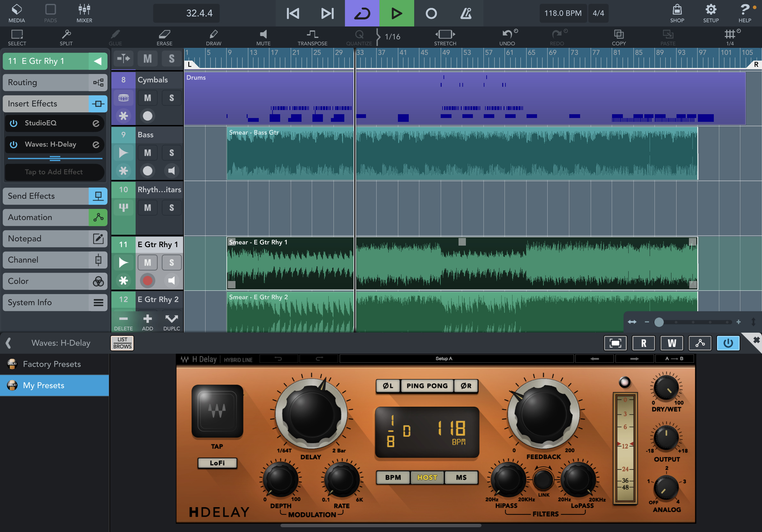The height and width of the screenshot is (532, 762).
Task: Open the Mixer view
Action: click(84, 13)
